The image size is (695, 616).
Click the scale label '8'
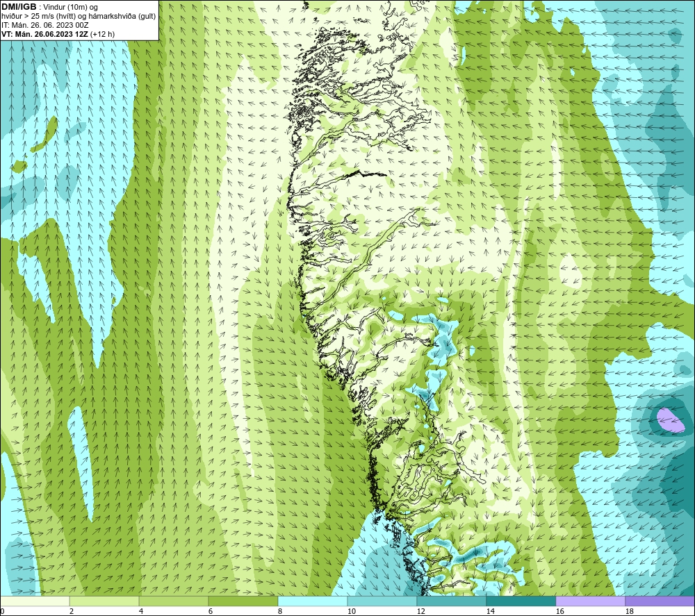[280, 611]
